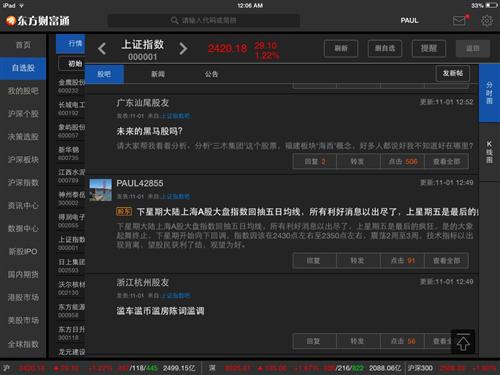This screenshot has height=375, width=500.
Task: Select the 行情 tab
Action: 70,44
